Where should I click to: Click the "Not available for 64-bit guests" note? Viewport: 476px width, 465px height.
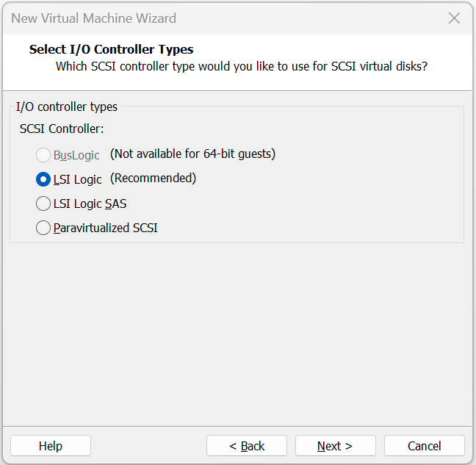tap(192, 154)
